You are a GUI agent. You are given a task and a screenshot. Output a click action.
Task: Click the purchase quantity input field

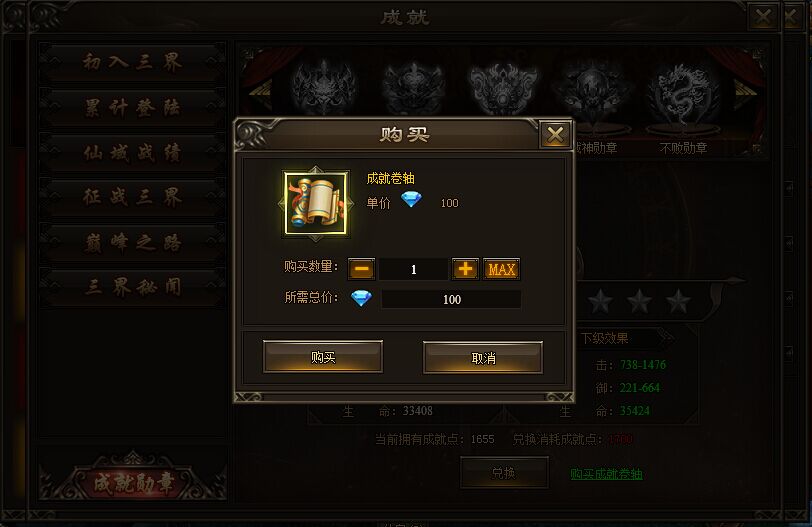[413, 269]
